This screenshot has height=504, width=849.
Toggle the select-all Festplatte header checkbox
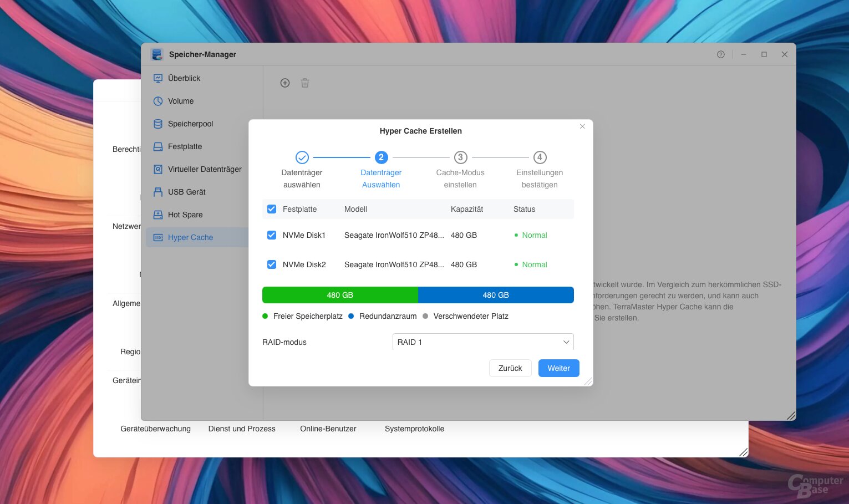(272, 209)
